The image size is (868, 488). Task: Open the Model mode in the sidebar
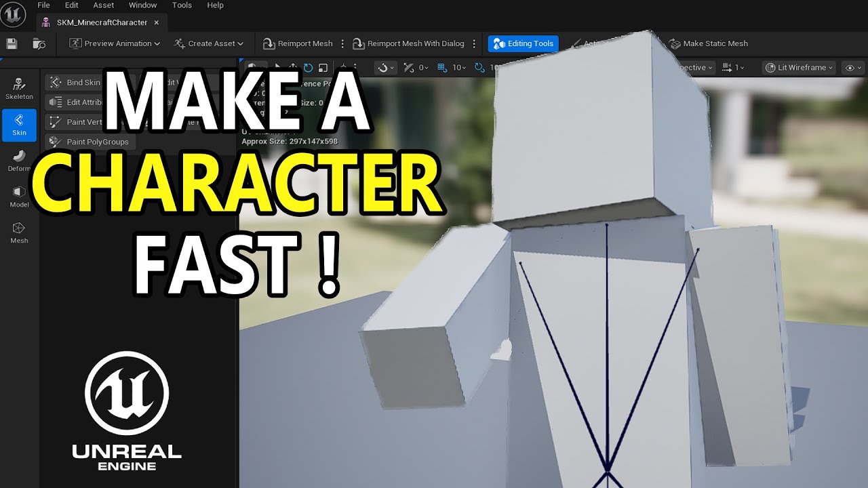click(19, 197)
